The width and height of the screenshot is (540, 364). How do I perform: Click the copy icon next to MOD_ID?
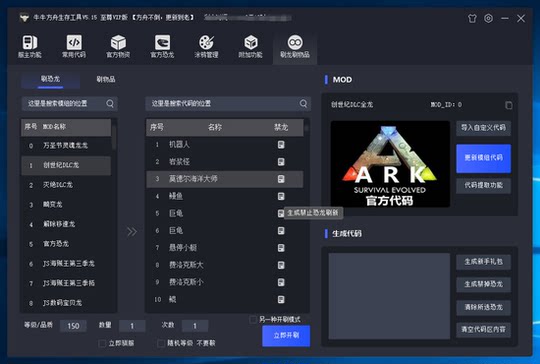coord(508,105)
